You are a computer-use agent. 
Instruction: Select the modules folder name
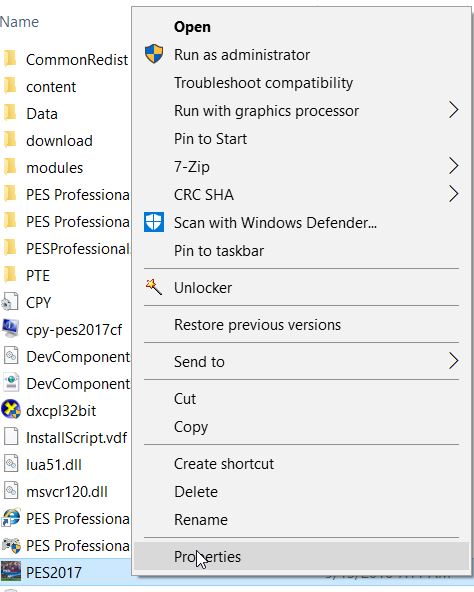pos(54,168)
